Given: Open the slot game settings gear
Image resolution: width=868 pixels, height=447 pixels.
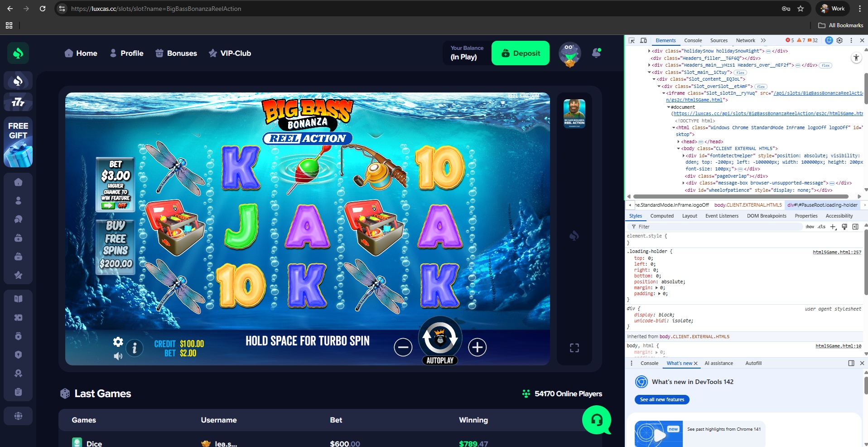Looking at the screenshot, I should (x=118, y=342).
